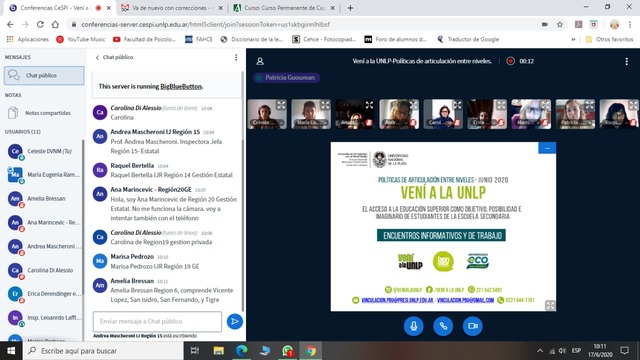Click the Windows search box
This screenshot has width=640, height=360.
tap(103, 351)
